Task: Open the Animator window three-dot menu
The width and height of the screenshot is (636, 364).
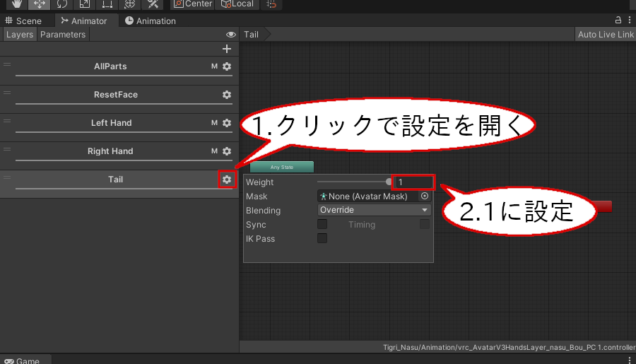Action: click(x=630, y=20)
